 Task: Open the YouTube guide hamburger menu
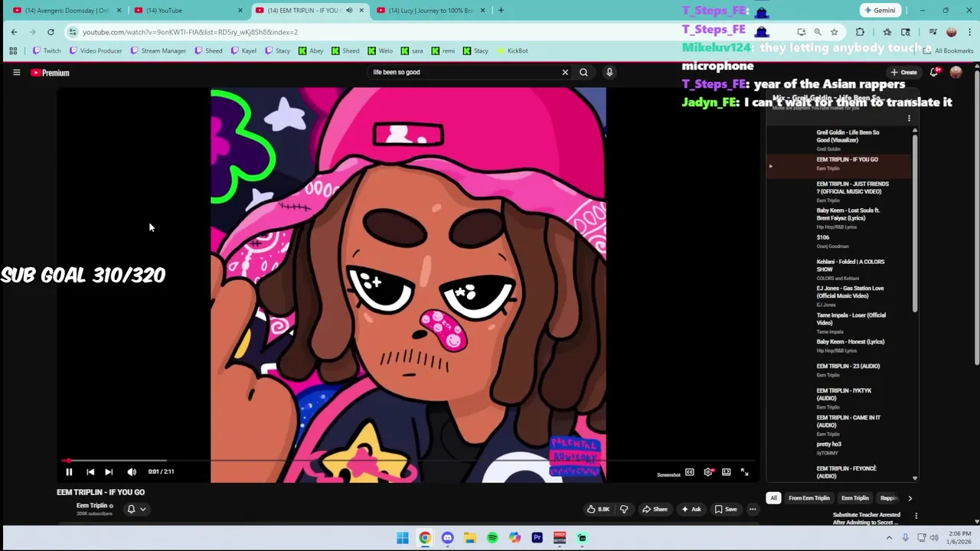pos(16,73)
